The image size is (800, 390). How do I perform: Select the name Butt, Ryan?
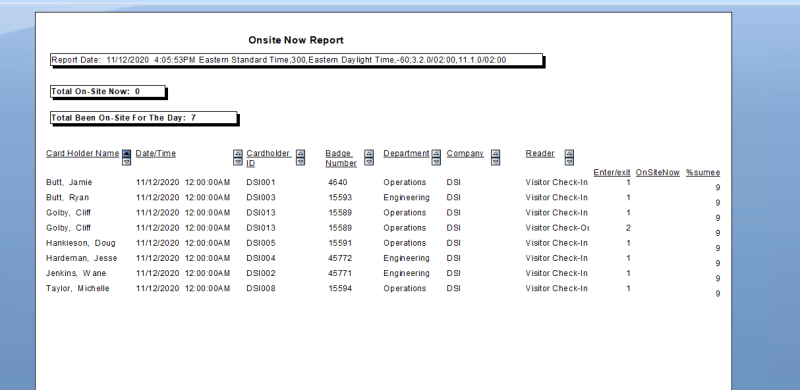[67, 198]
